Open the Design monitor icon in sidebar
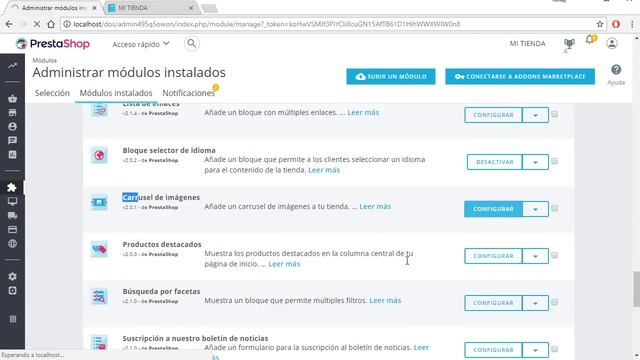The height and width of the screenshot is (360, 640). [13, 201]
